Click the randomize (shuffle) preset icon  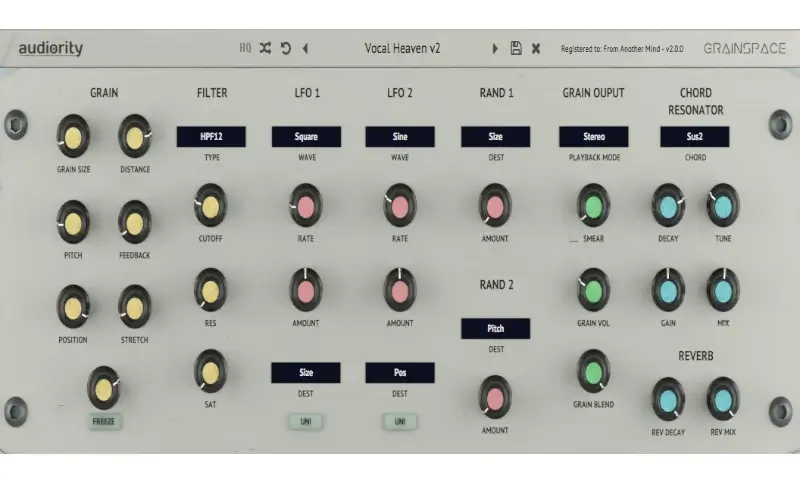(x=265, y=48)
